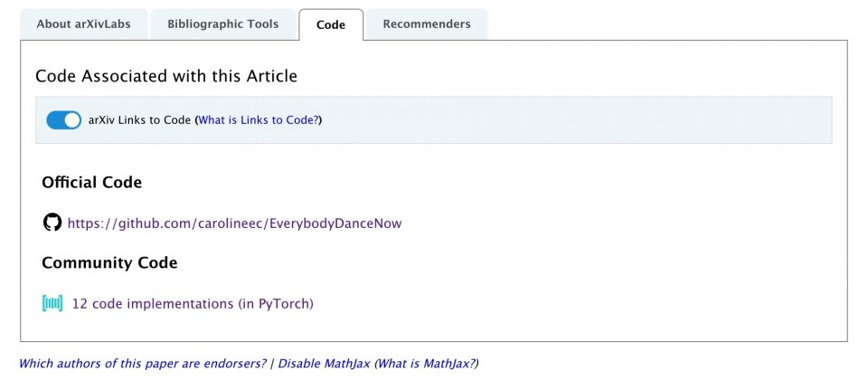Select the Code tab
Screen dimensions: 868x380
(331, 25)
